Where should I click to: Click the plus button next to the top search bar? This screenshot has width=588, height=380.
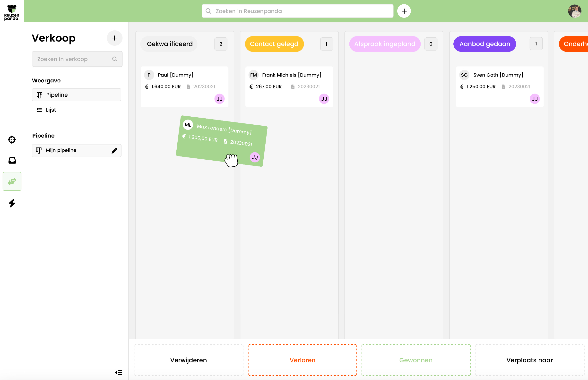404,11
